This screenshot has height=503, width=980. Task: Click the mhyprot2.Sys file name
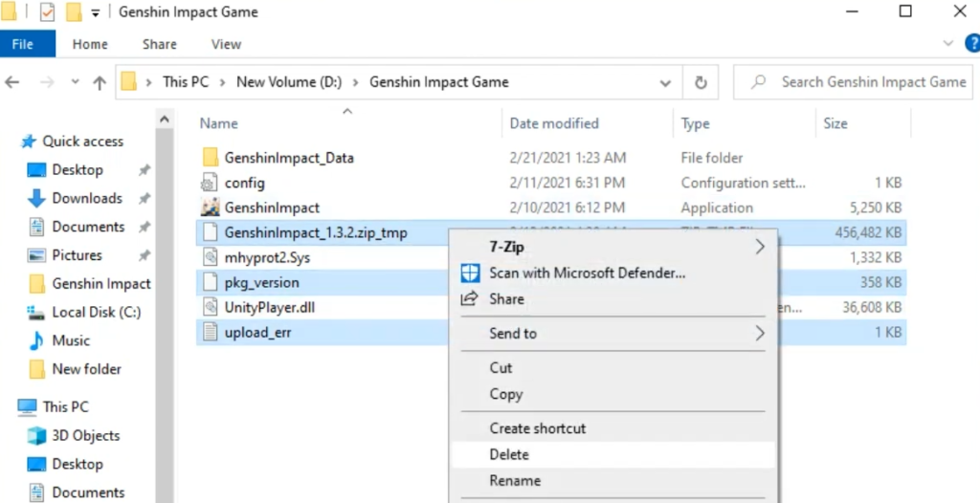pyautogui.click(x=267, y=257)
